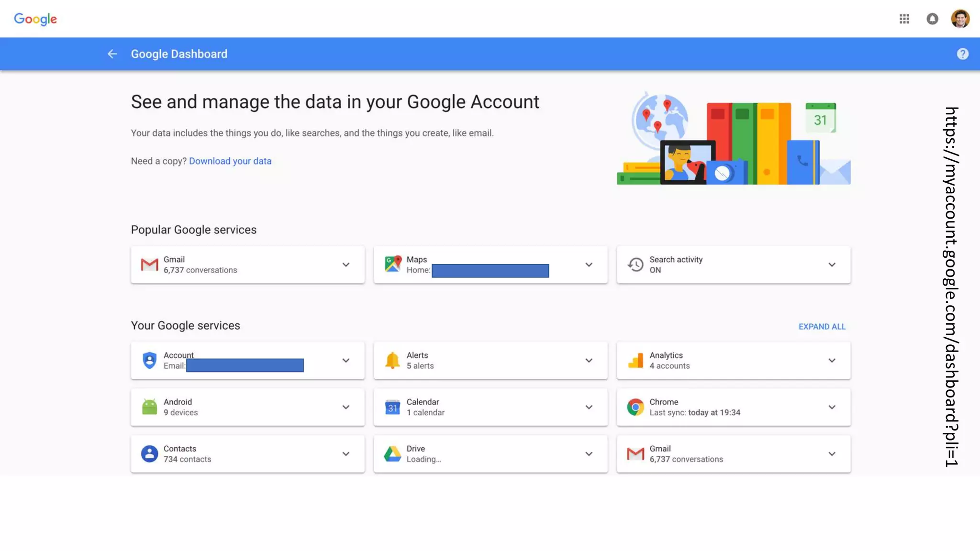Click the "1 calendar" text

click(x=425, y=413)
